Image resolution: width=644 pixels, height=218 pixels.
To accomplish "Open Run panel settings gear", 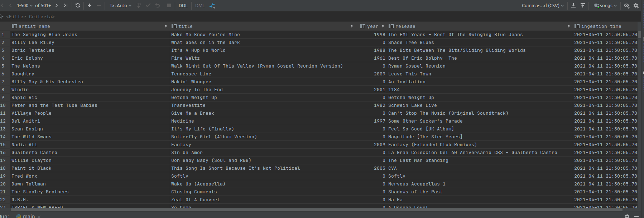I will (627, 216).
